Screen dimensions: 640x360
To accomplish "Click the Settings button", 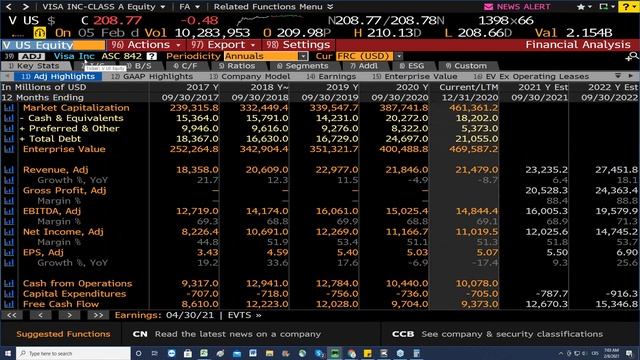I will tap(298, 44).
